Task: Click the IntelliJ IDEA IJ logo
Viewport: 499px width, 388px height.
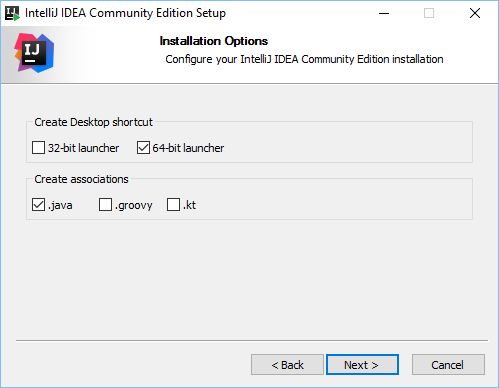Action: click(34, 53)
